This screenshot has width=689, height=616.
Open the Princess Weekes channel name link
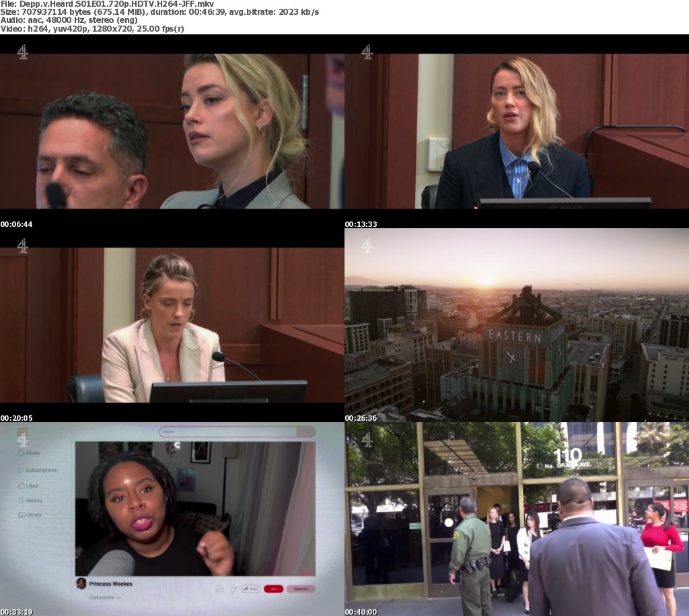click(110, 584)
